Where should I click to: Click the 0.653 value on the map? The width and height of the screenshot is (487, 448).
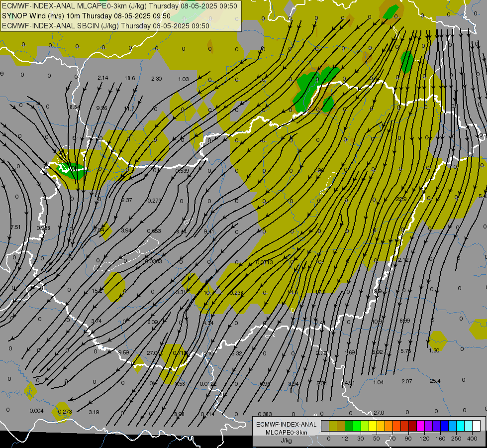(154, 231)
